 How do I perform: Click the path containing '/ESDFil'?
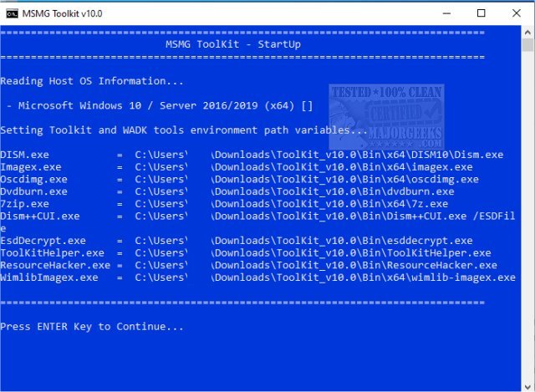click(325, 216)
